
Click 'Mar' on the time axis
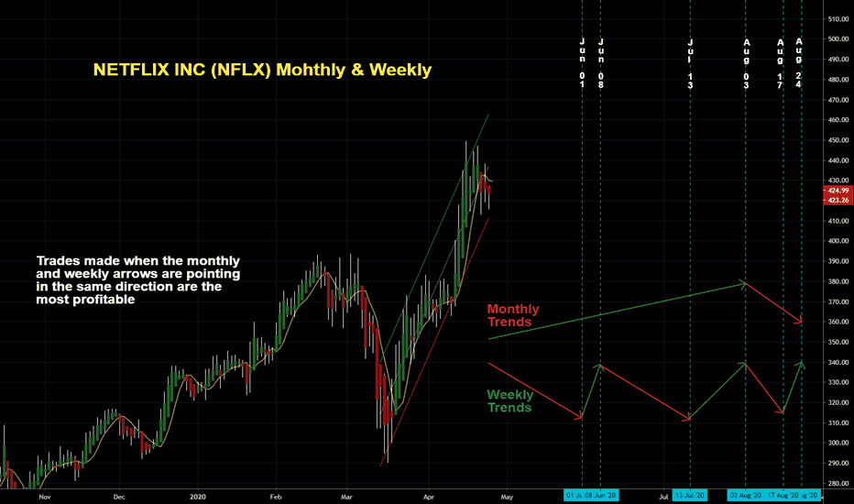pyautogui.click(x=346, y=497)
